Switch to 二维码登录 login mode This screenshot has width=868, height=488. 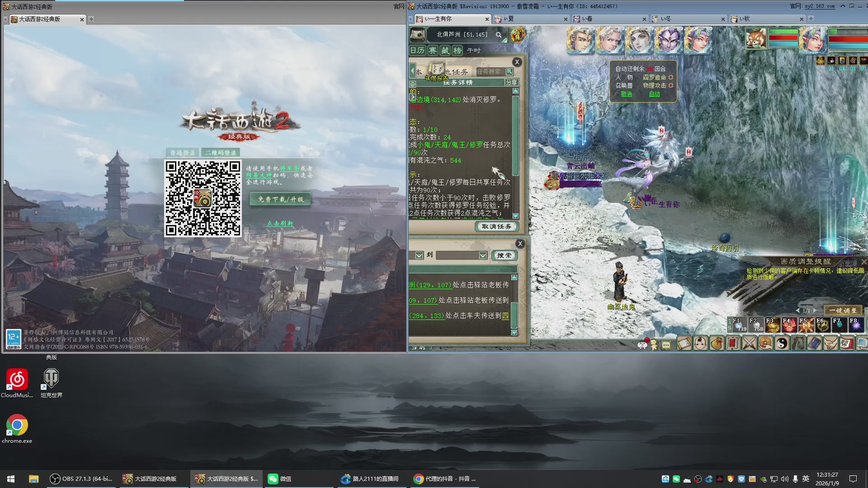click(221, 153)
